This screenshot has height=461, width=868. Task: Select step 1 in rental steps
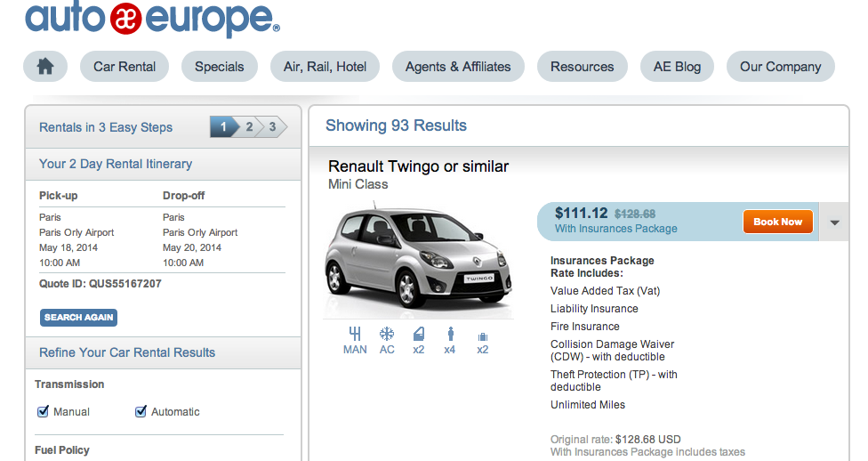[x=223, y=127]
